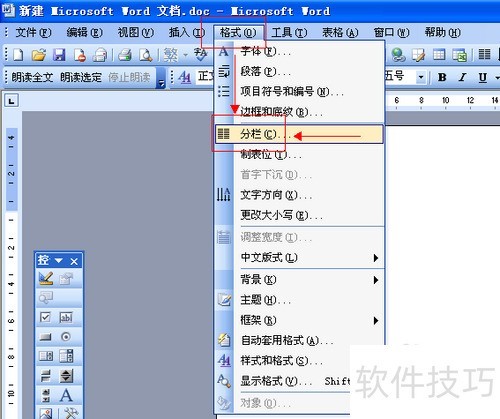Image resolution: width=500 pixels, height=419 pixels.
Task: Select the Toggle Button control in the toolbox
Action: click(46, 376)
